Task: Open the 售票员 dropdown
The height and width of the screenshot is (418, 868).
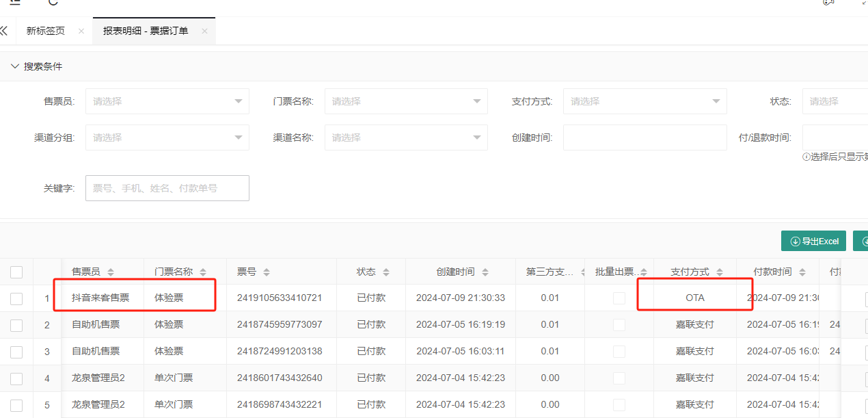Action: pos(167,101)
